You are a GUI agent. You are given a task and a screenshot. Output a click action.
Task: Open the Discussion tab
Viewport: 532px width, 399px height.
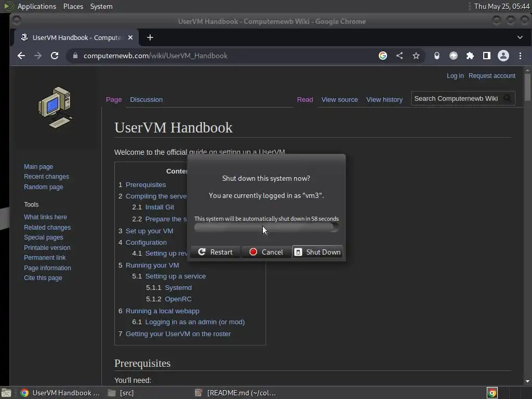click(146, 99)
